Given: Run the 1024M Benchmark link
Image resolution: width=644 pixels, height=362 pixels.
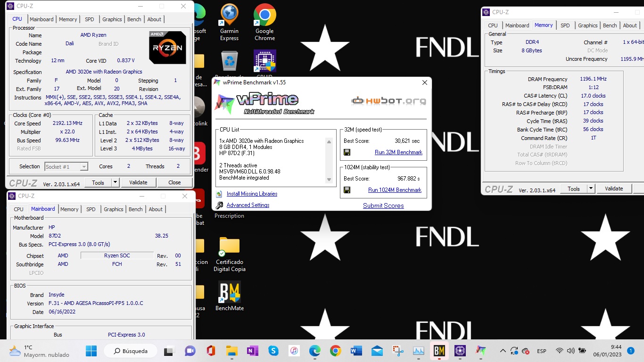Looking at the screenshot, I should click(x=395, y=190).
